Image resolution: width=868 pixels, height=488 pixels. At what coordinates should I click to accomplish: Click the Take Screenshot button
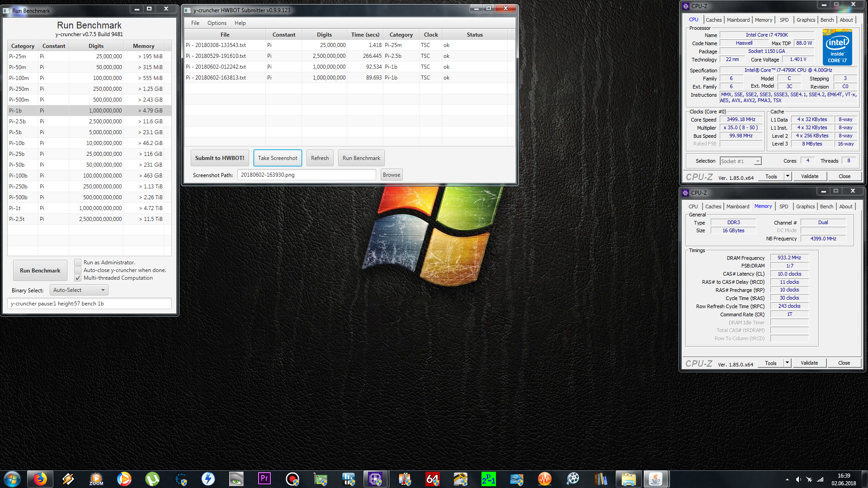click(x=278, y=158)
